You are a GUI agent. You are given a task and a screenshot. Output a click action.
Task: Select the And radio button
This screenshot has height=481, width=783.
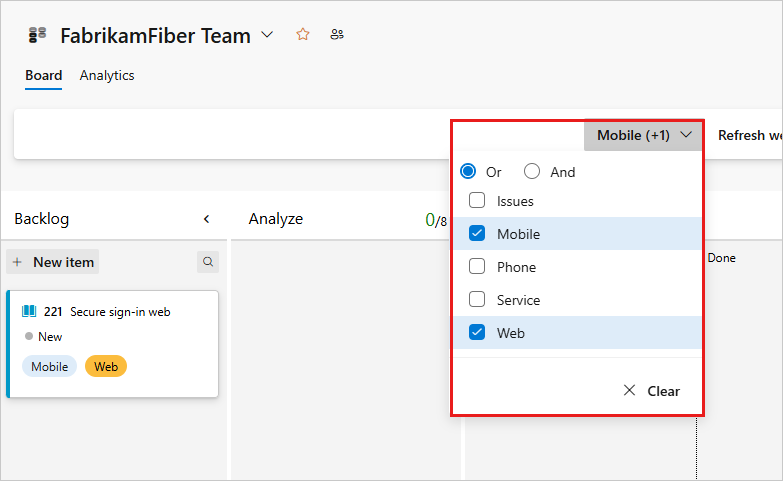tap(532, 171)
